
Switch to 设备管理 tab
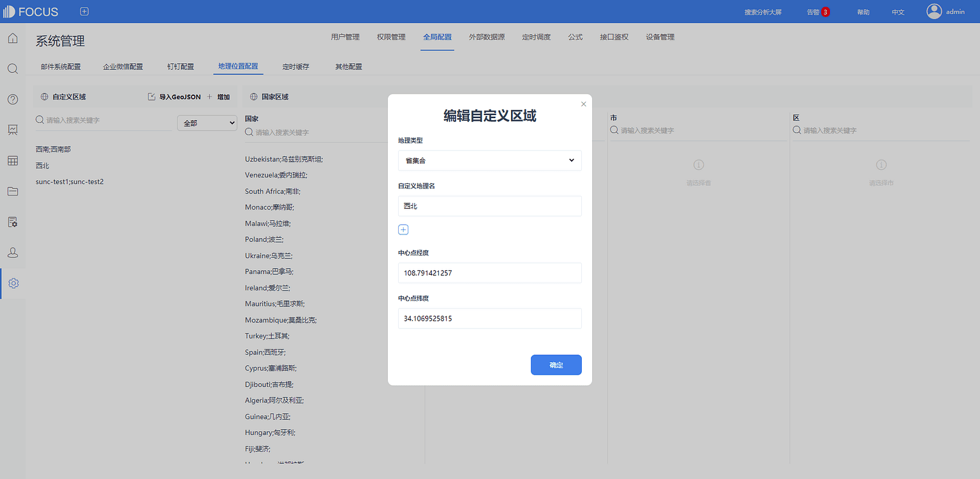(660, 37)
